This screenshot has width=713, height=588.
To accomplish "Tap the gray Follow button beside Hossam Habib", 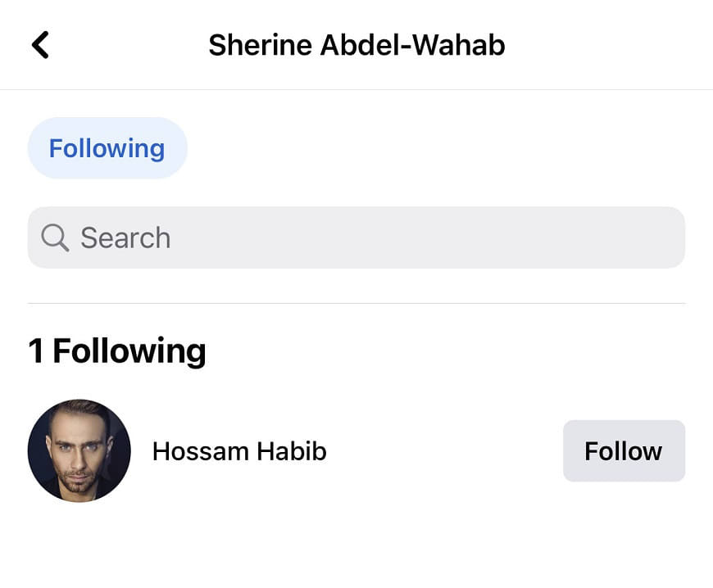I will tap(623, 451).
